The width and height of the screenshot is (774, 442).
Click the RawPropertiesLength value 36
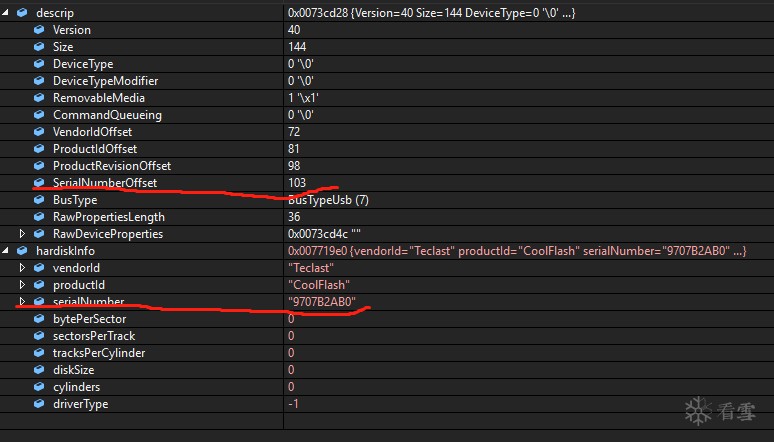click(x=294, y=217)
